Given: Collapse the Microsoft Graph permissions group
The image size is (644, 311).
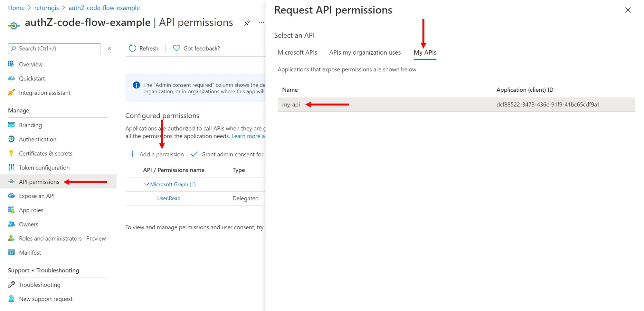Looking at the screenshot, I should pyautogui.click(x=147, y=184).
